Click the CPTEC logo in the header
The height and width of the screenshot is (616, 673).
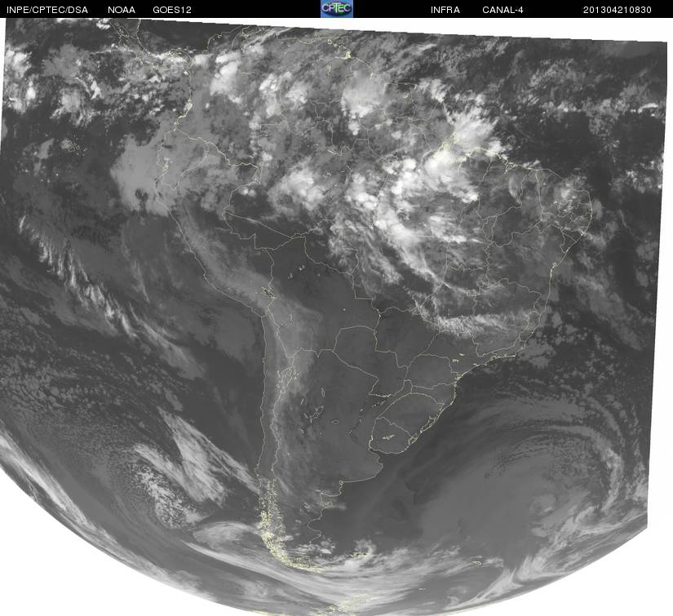(x=337, y=9)
